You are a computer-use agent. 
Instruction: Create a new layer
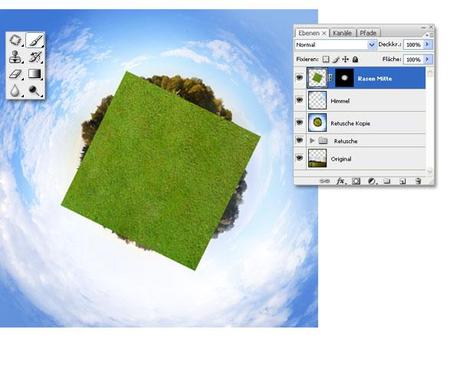(403, 181)
